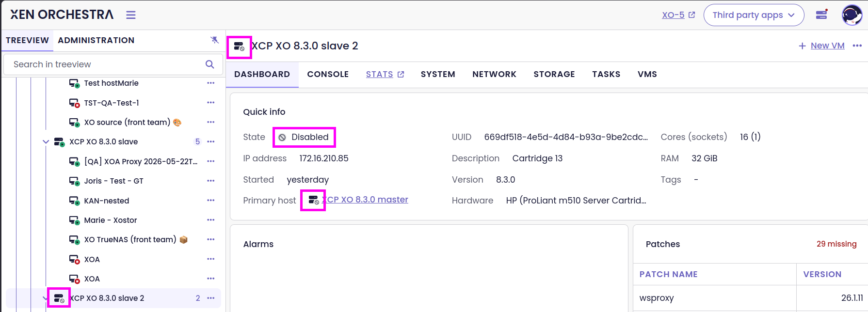Click the search magnifier icon in treeview
868x312 pixels.
point(210,64)
